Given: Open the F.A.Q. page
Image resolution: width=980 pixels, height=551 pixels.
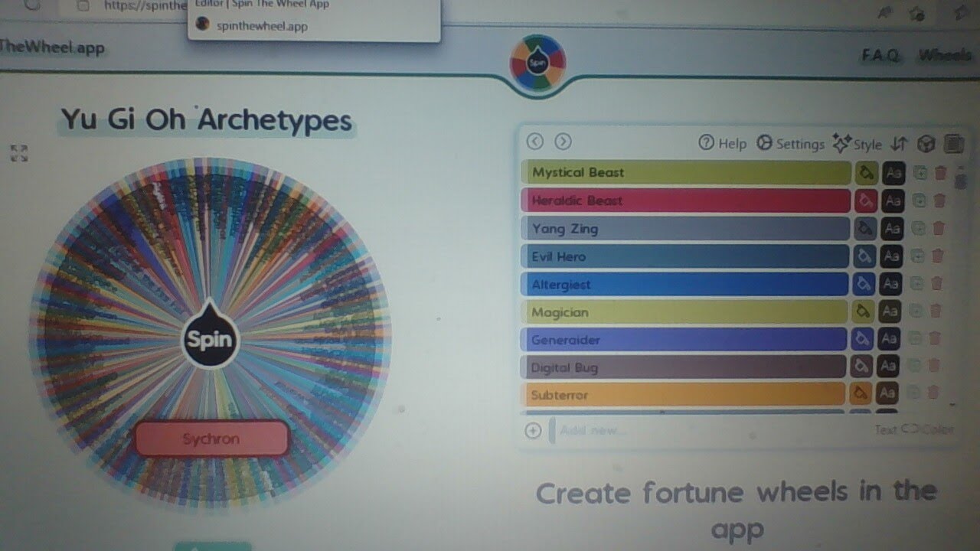Looking at the screenshot, I should click(x=880, y=55).
